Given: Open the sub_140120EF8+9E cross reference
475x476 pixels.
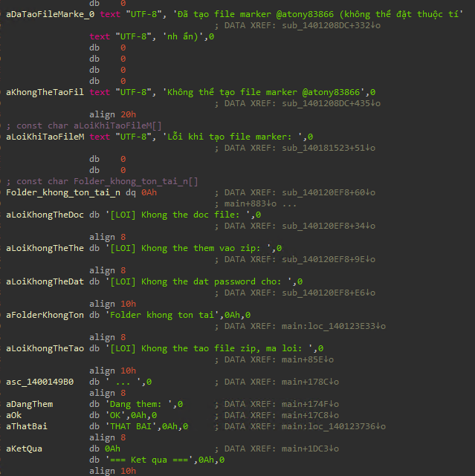Looking at the screenshot, I should click(x=329, y=260).
